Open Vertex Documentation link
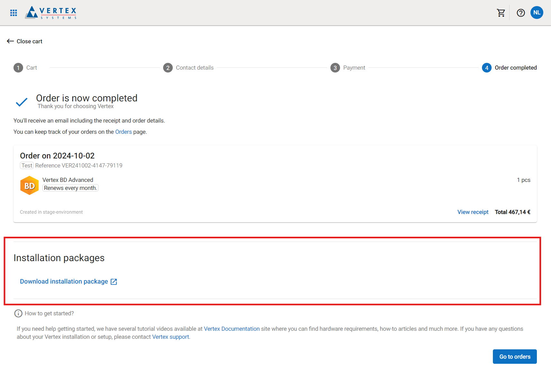This screenshot has width=551, height=392. pos(232,329)
